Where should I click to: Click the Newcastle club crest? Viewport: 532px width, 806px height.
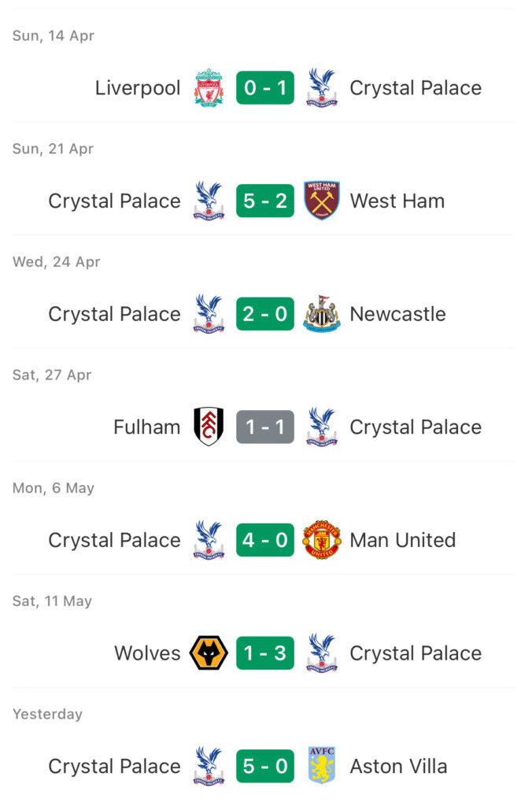(x=322, y=313)
